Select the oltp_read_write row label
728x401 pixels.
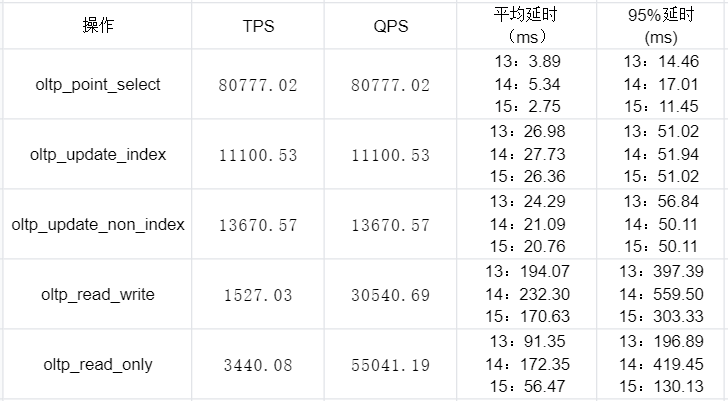point(98,294)
